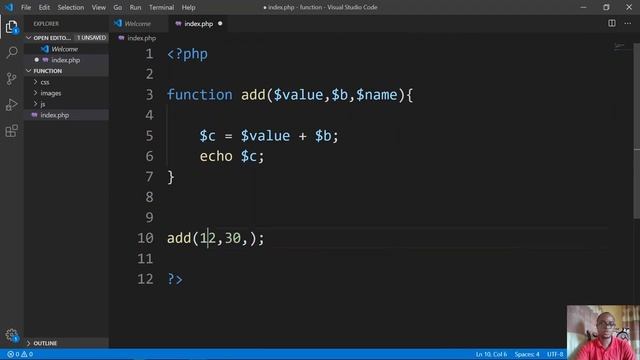Click the echo statement on line 6
640x360 pixels.
click(x=216, y=156)
